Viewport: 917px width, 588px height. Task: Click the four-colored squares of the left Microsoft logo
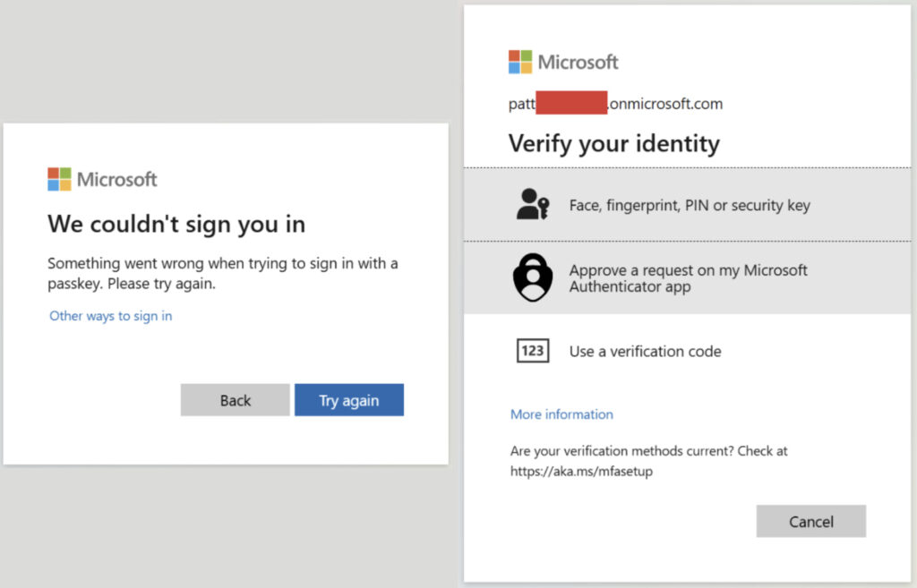[x=57, y=179]
